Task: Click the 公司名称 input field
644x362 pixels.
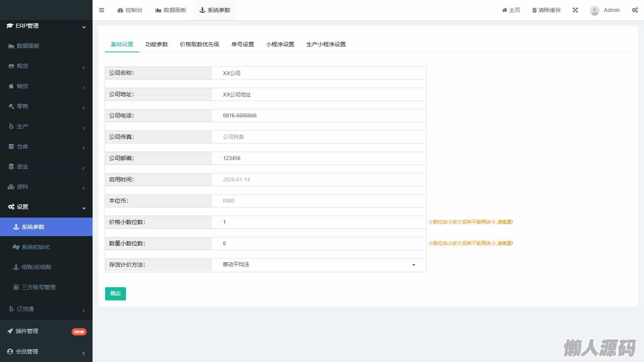Action: [318, 73]
